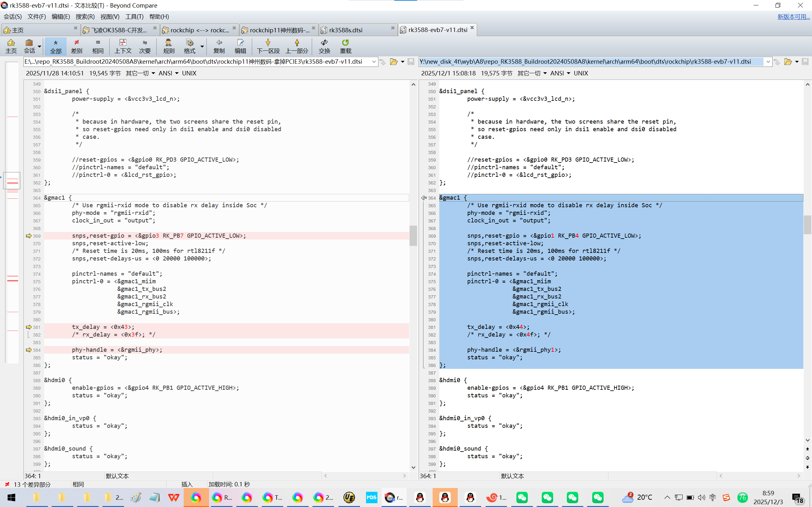
Task: Open the 格式 (Format) dropdown arrow
Action: click(x=202, y=46)
